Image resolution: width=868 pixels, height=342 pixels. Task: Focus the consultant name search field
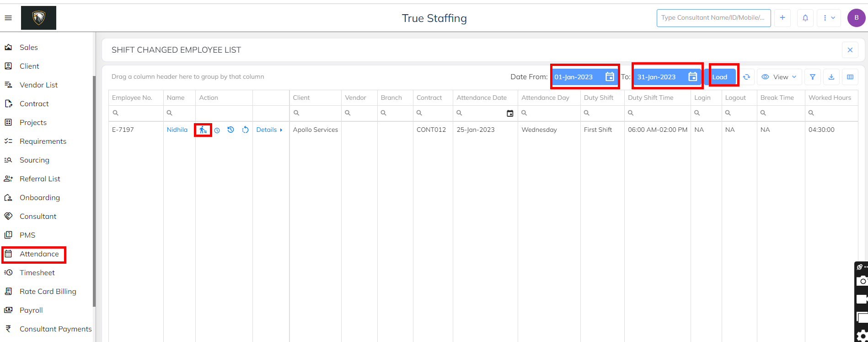[x=713, y=18]
